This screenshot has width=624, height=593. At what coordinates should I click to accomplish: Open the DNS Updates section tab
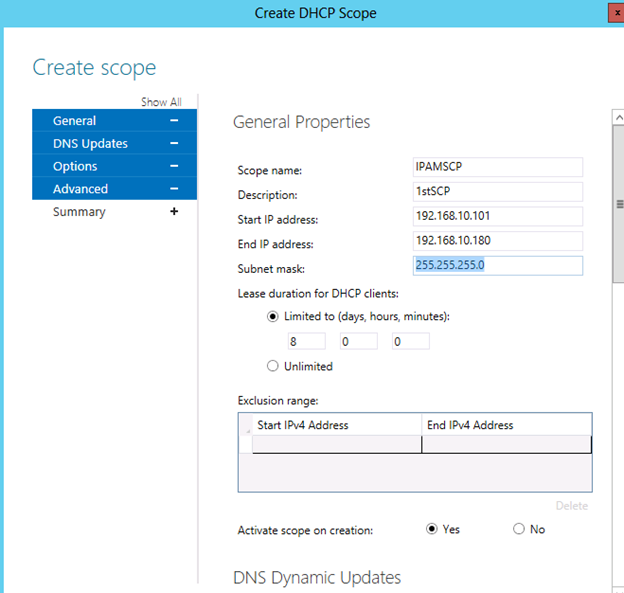pos(114,143)
